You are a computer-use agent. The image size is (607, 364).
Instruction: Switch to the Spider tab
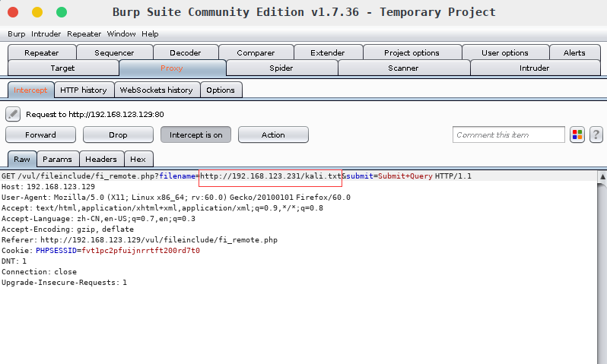point(281,68)
